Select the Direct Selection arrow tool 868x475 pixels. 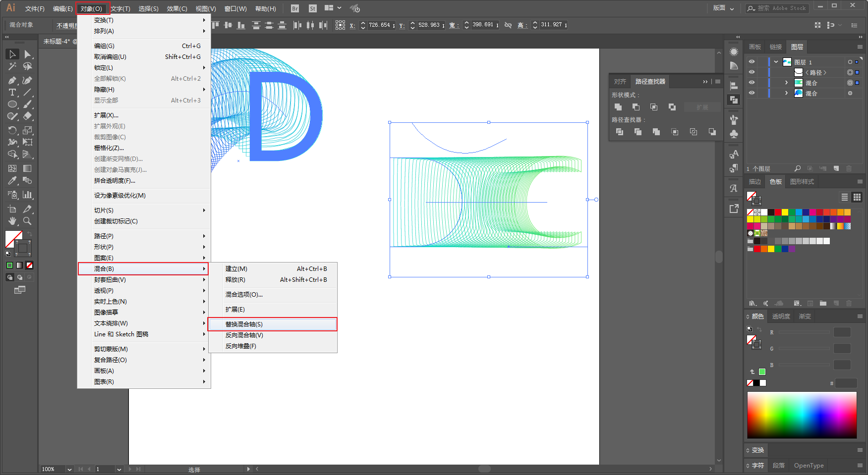27,54
